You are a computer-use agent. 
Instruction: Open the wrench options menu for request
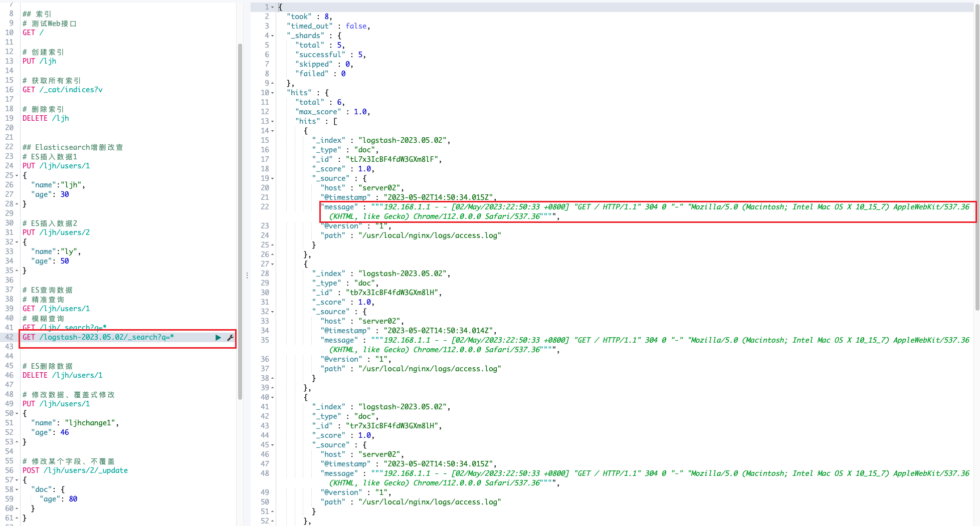coord(230,338)
